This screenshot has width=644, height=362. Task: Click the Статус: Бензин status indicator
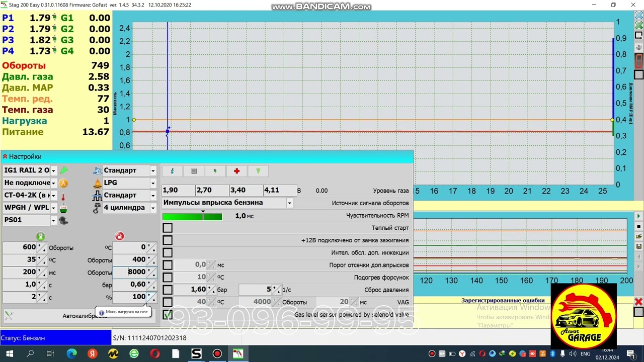click(x=55, y=338)
